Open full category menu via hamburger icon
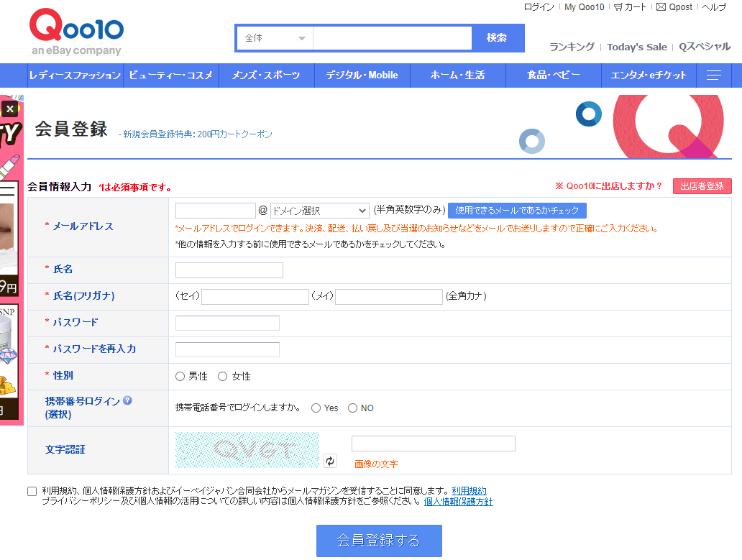Image resolution: width=742 pixels, height=560 pixels. coord(714,75)
